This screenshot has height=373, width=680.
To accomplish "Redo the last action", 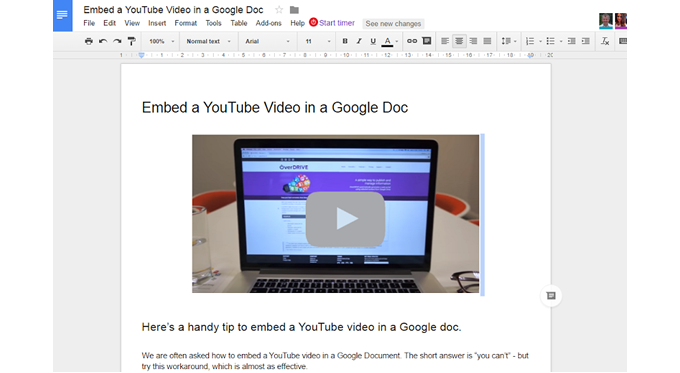I will click(x=117, y=41).
